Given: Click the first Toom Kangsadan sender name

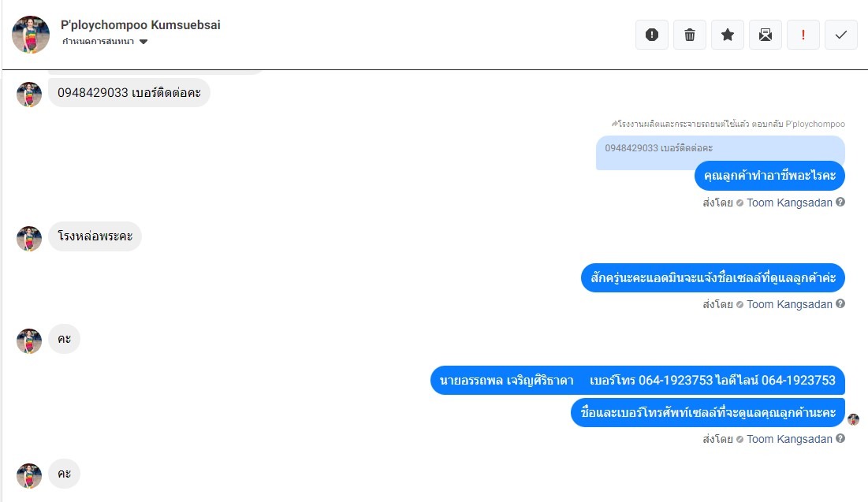Looking at the screenshot, I should 789,203.
